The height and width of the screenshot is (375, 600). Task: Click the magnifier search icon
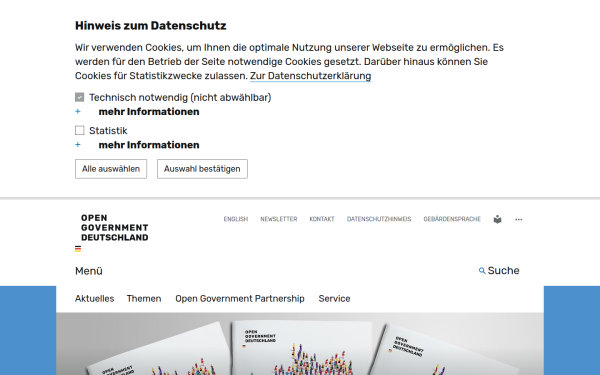482,271
